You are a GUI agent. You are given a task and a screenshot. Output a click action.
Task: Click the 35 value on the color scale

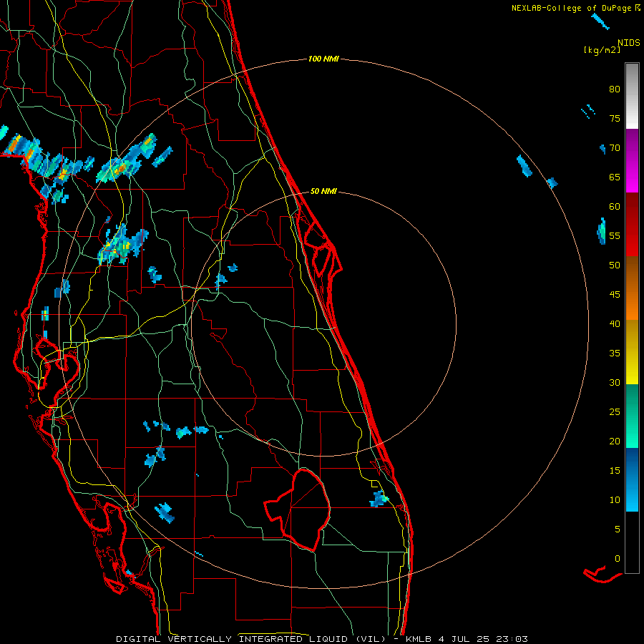(615, 353)
